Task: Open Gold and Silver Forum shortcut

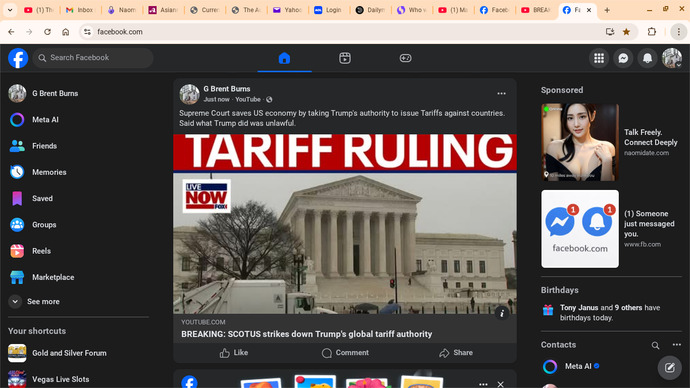Action: [x=78, y=353]
